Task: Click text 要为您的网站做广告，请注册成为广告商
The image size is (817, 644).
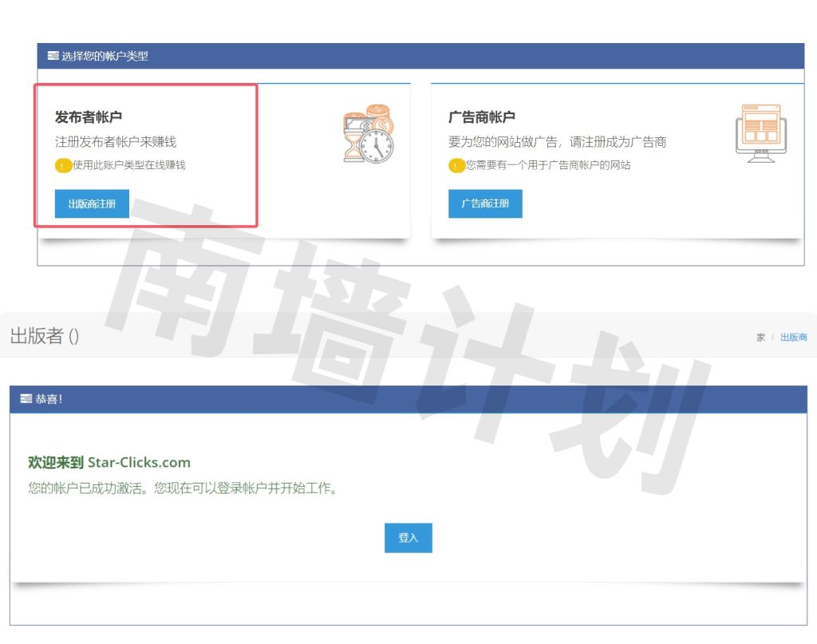Action: [558, 142]
